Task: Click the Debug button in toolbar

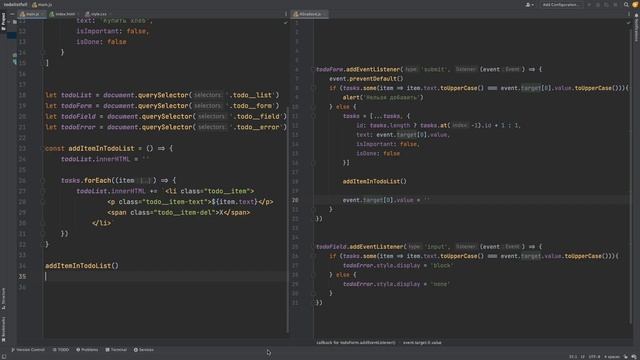Action: (x=598, y=4)
